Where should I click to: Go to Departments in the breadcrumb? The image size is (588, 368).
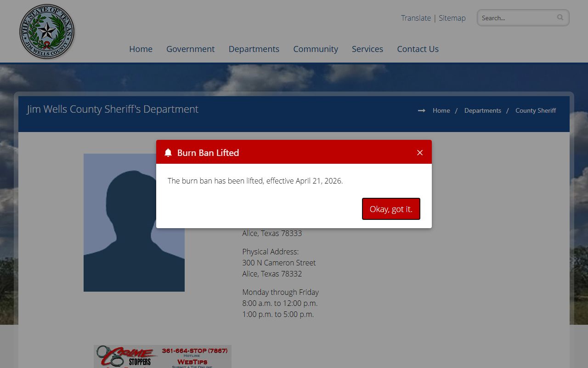tap(482, 110)
